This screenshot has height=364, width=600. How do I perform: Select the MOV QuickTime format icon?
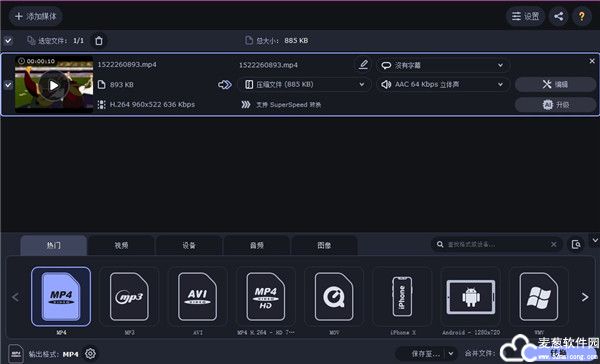tap(334, 297)
